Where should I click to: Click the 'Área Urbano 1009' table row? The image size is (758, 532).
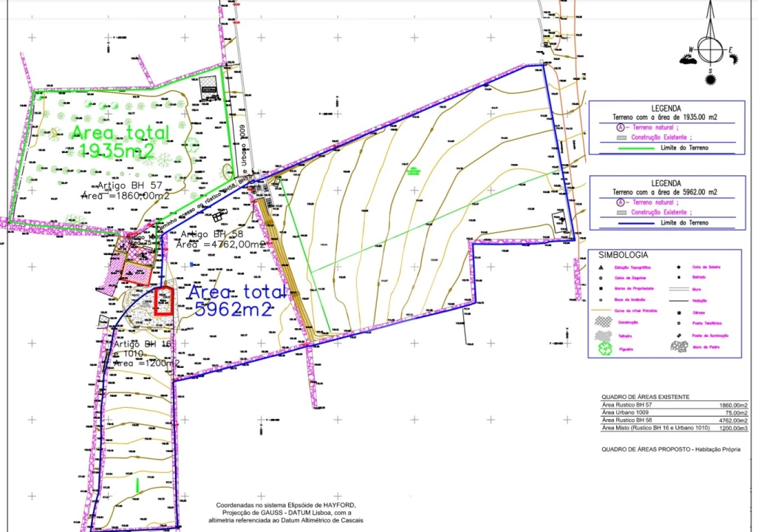pyautogui.click(x=675, y=412)
